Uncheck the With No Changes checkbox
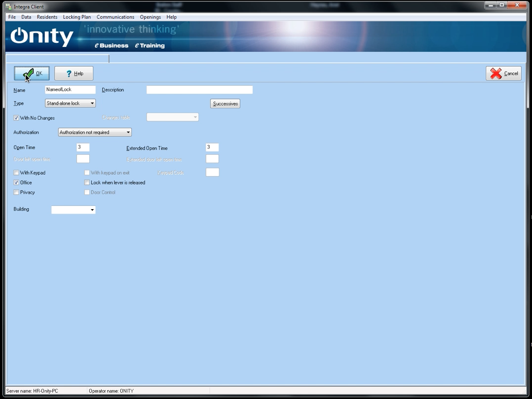This screenshot has height=399, width=532. 16,118
